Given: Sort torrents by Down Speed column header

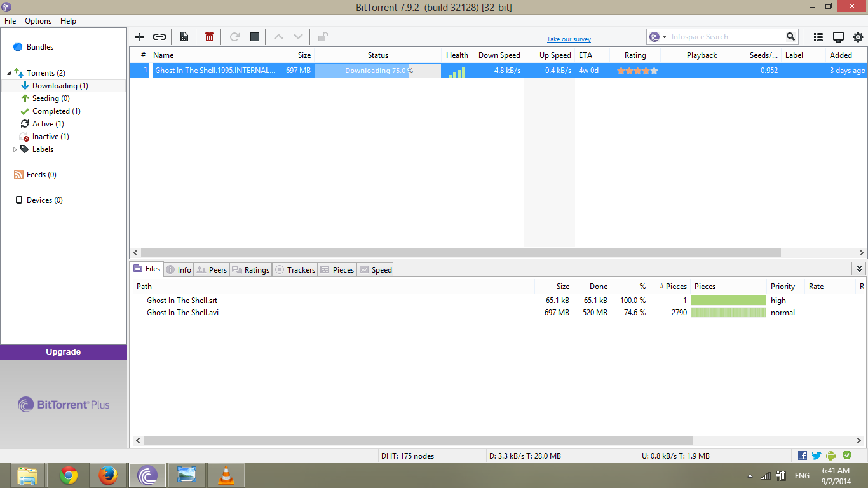Looking at the screenshot, I should click(499, 55).
